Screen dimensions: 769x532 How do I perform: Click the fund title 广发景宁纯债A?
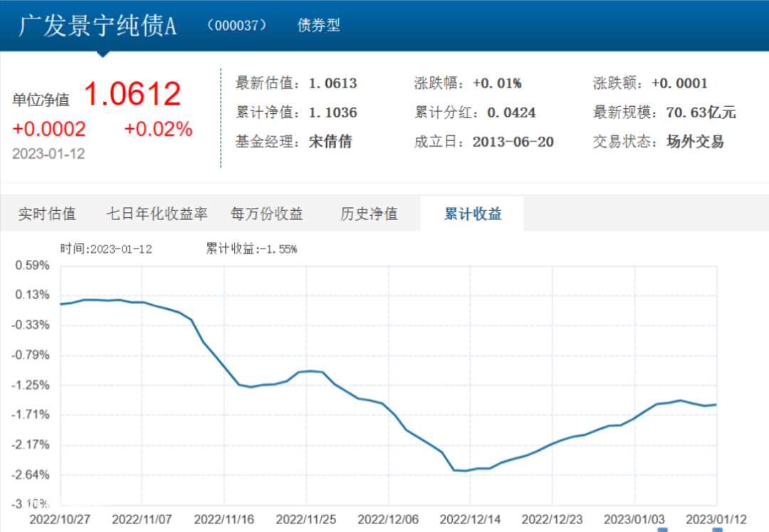tap(98, 26)
